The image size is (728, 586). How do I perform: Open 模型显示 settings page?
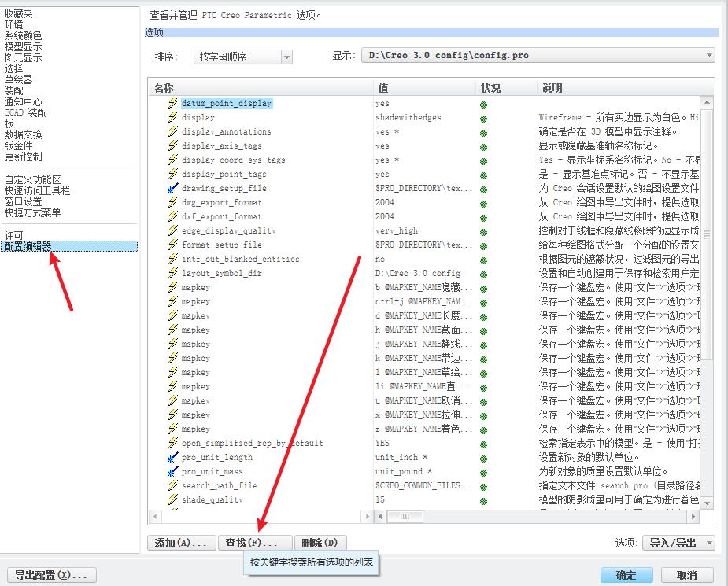23,47
